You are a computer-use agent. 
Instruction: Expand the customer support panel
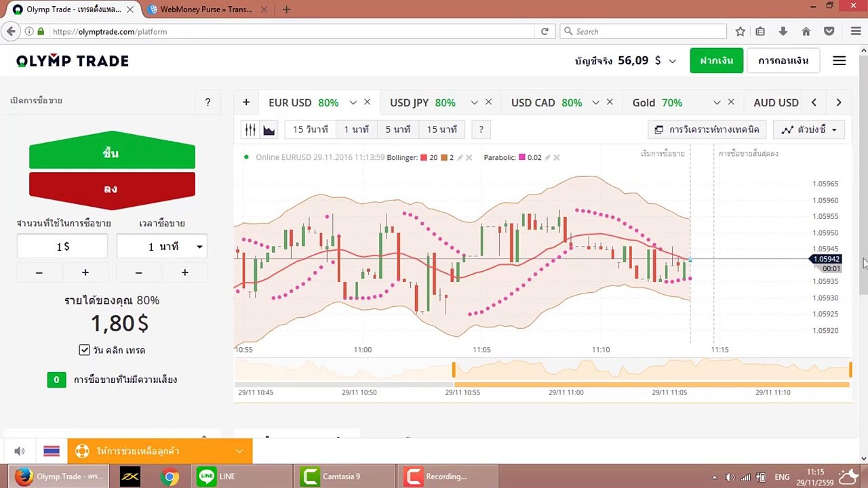(160, 451)
